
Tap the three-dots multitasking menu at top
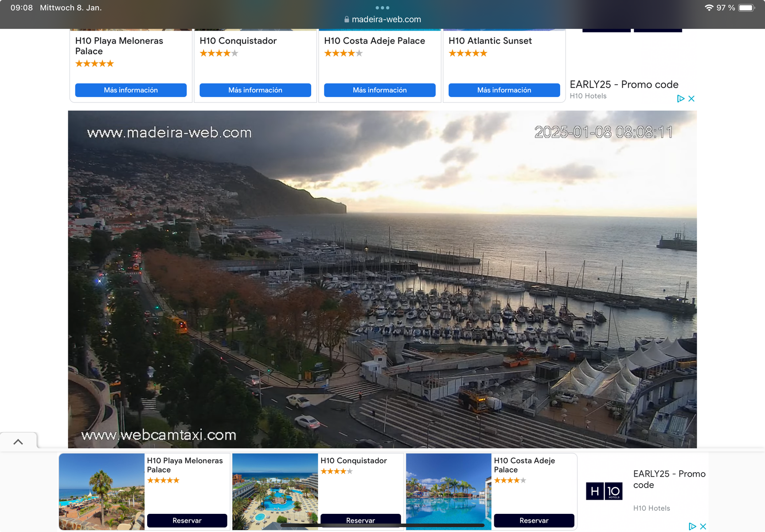pos(382,8)
